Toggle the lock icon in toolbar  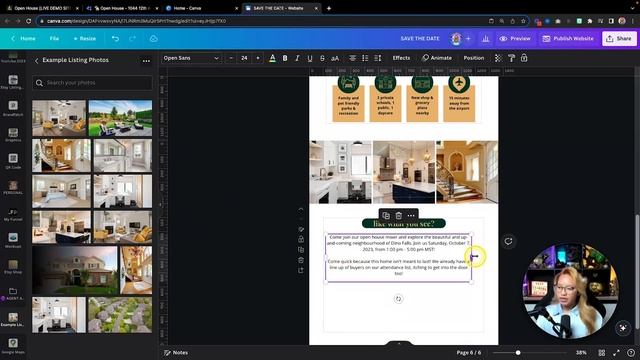524,58
